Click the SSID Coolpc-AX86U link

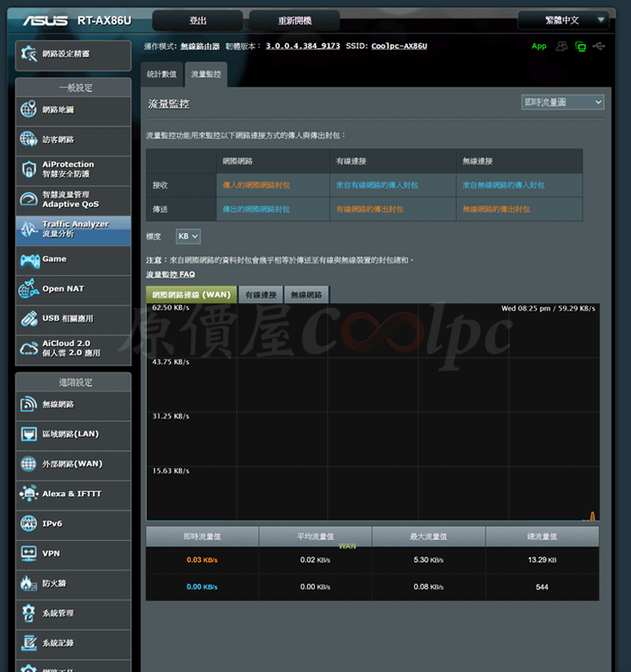pyautogui.click(x=399, y=46)
